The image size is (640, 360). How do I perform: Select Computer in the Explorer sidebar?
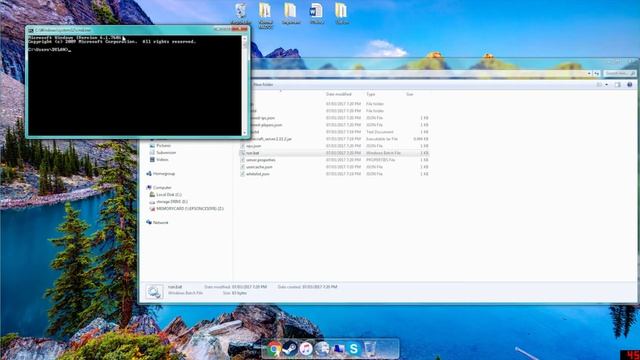pyautogui.click(x=159, y=187)
